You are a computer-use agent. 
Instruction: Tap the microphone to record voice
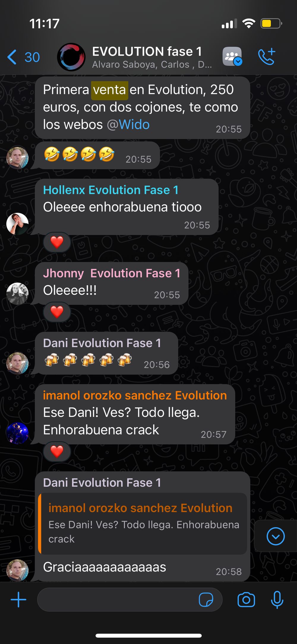pos(277,599)
